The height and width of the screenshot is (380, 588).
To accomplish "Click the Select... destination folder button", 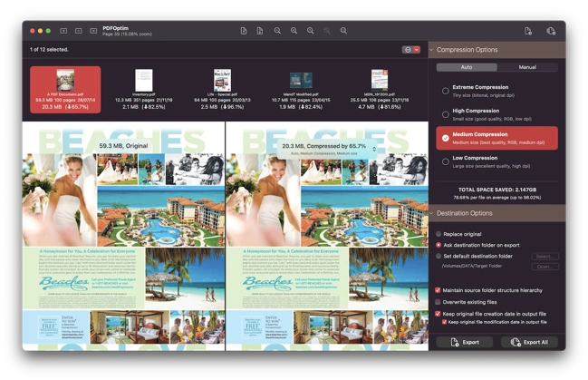I will [545, 257].
